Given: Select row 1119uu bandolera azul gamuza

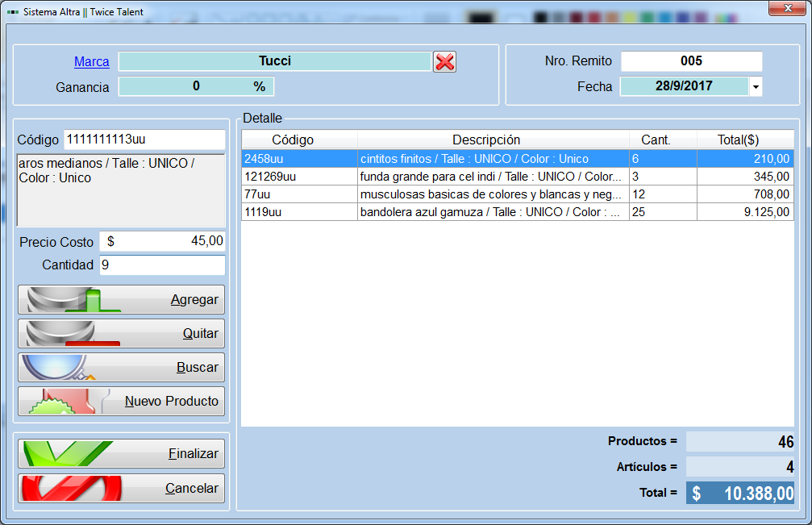Looking at the screenshot, I should [518, 212].
